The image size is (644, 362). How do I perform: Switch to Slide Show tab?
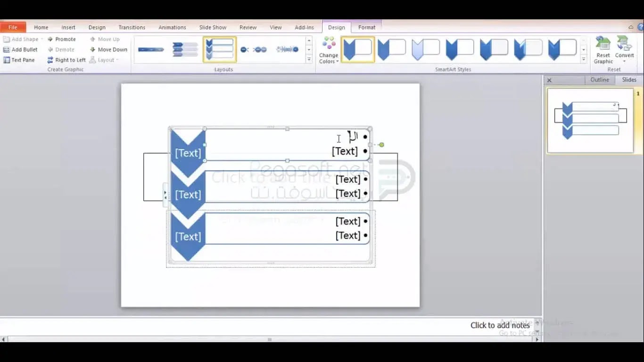click(x=213, y=27)
